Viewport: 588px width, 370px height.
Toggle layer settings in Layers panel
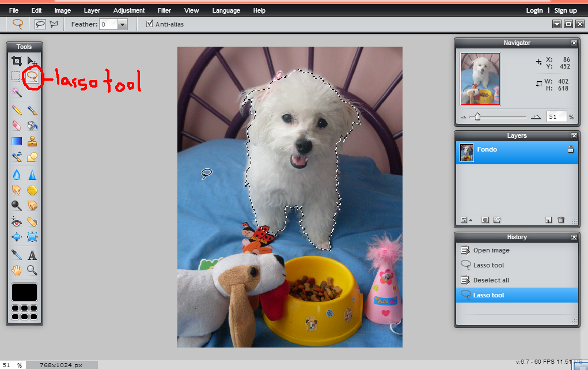coord(466,220)
